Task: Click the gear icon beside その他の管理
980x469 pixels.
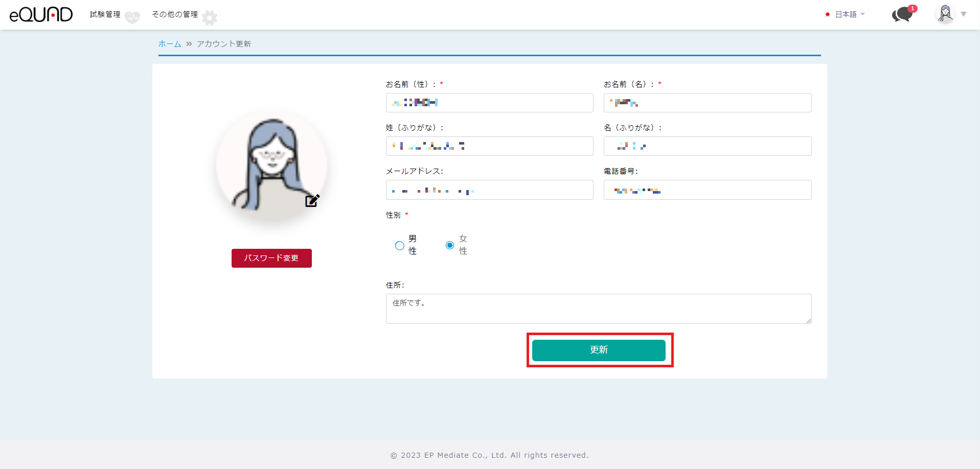Action: [x=210, y=18]
